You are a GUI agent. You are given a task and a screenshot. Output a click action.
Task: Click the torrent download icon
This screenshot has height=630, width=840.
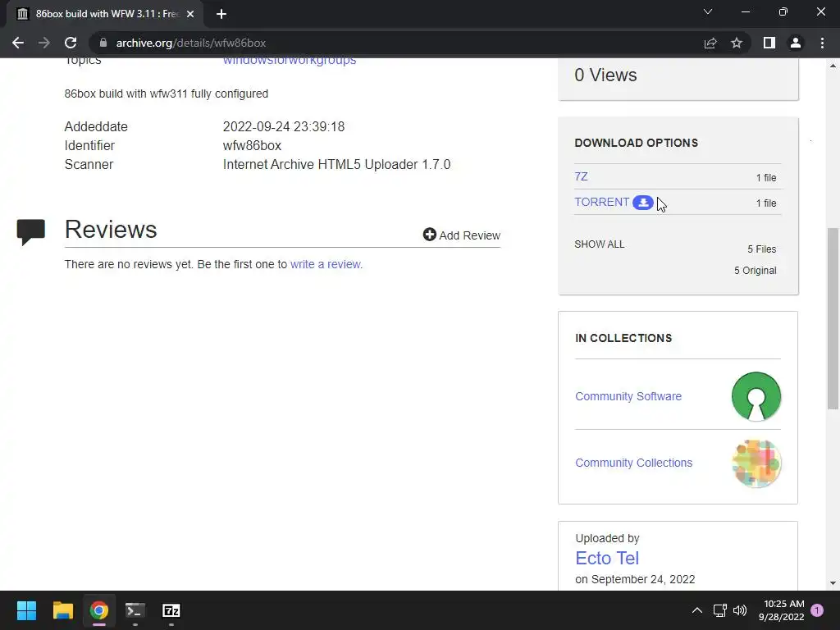pos(643,203)
